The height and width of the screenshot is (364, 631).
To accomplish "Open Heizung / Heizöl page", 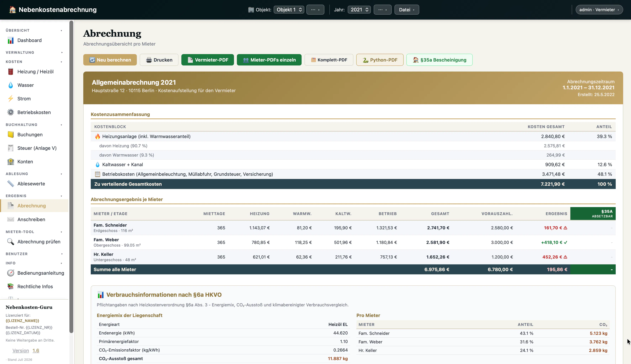I will pyautogui.click(x=34, y=72).
